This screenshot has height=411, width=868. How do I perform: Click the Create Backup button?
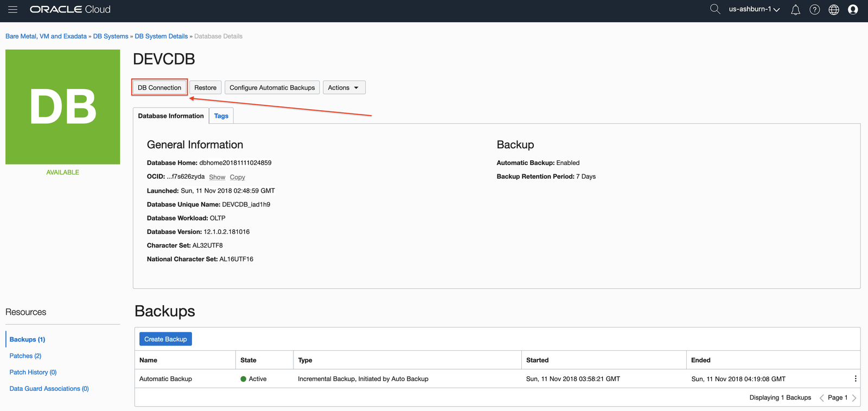(165, 339)
